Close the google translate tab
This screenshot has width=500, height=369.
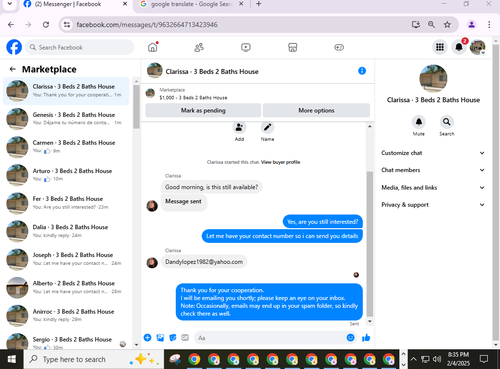coord(241,4)
